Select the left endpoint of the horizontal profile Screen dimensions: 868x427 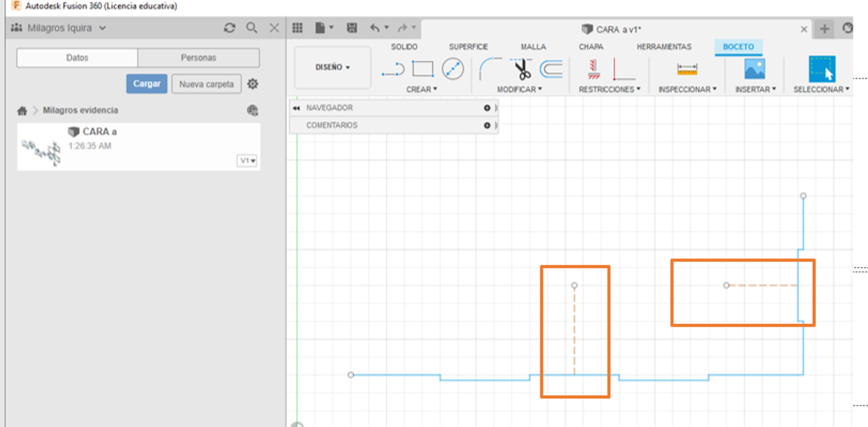click(x=350, y=375)
